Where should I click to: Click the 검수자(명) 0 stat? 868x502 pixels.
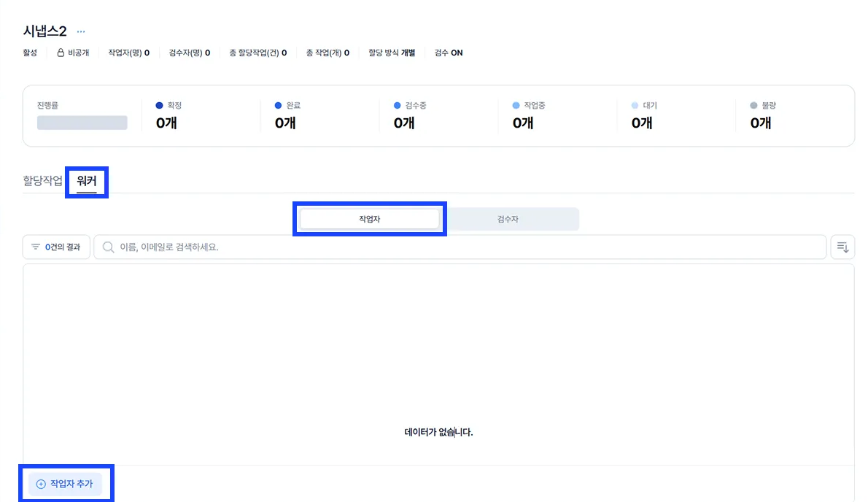coord(190,53)
